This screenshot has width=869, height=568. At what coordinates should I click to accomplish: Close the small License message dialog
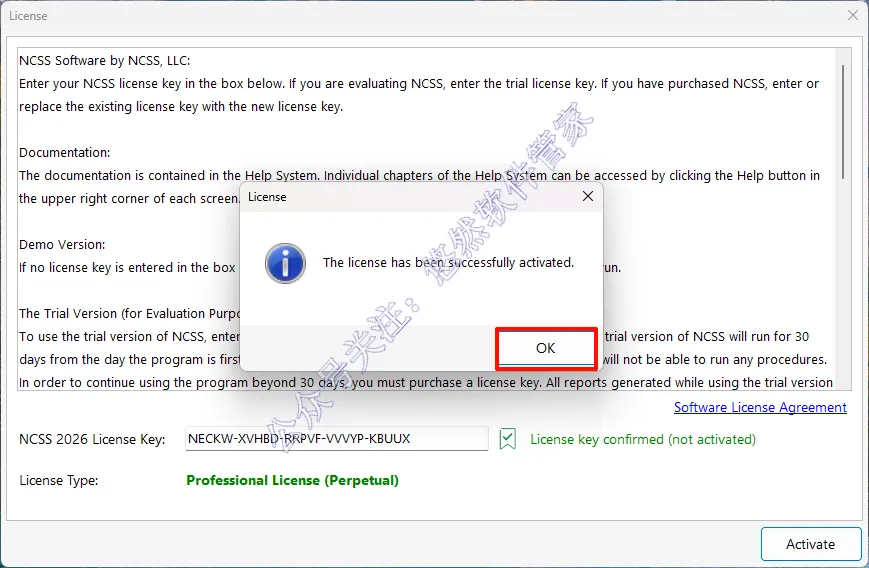tap(588, 196)
